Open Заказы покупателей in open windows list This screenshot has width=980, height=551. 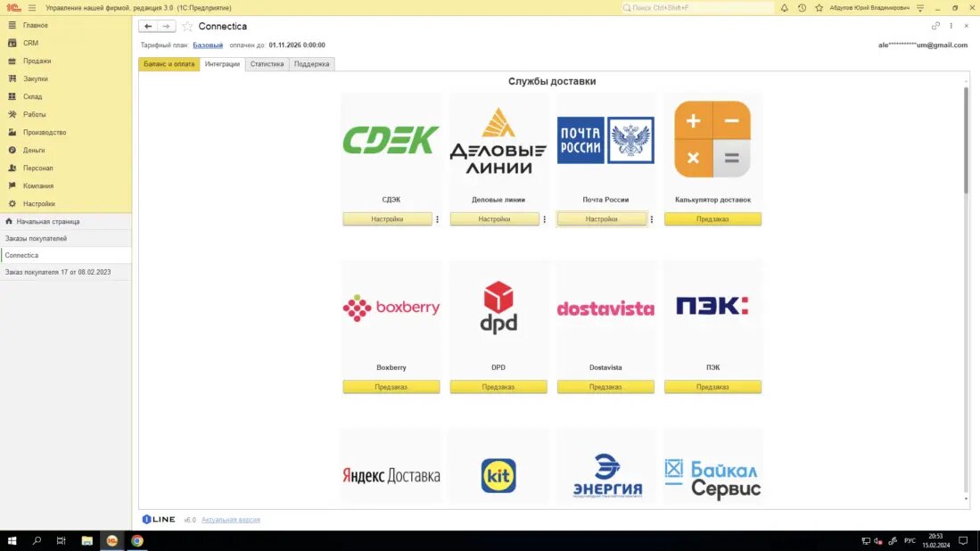click(66, 238)
